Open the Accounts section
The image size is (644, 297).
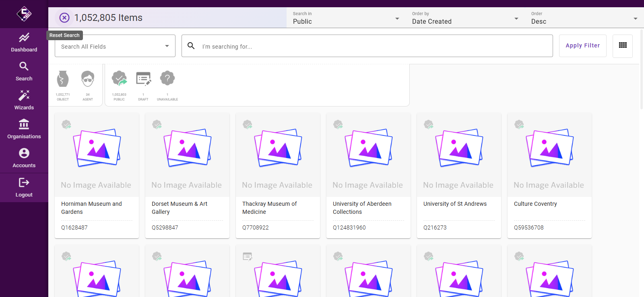click(24, 158)
